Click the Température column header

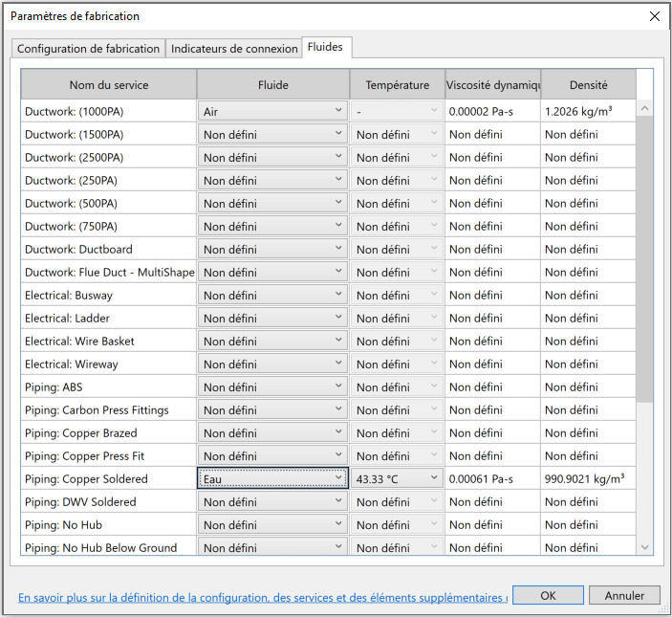click(x=398, y=85)
